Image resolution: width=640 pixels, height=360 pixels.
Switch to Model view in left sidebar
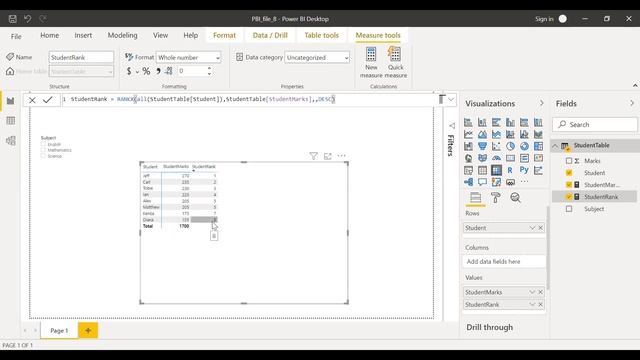click(x=11, y=141)
